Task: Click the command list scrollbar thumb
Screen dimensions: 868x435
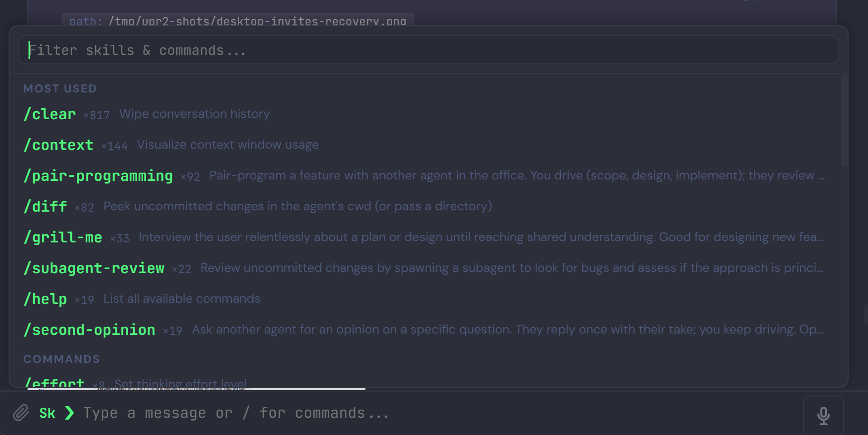Action: (844, 121)
